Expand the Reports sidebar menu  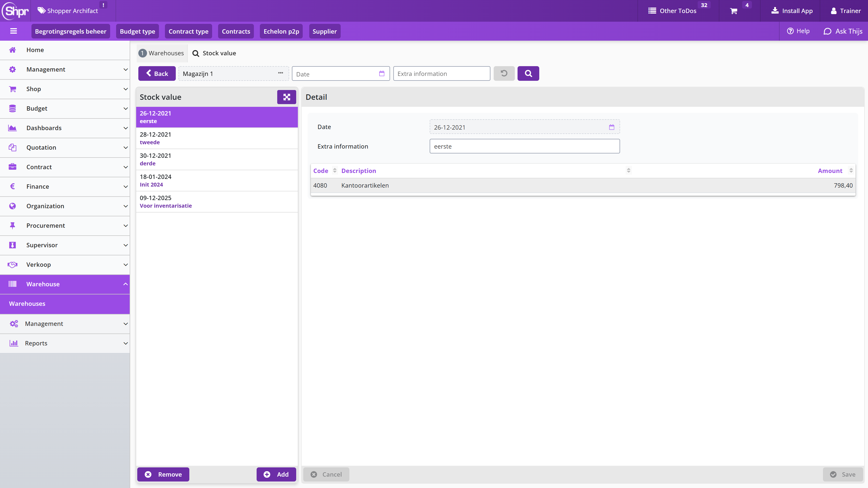(x=65, y=343)
